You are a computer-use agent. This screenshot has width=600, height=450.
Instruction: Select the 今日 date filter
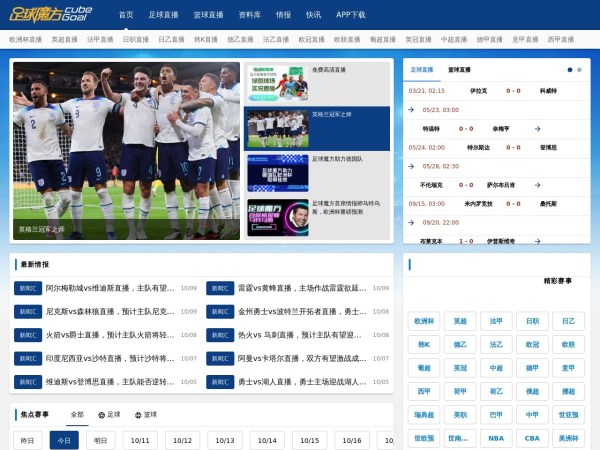63,440
